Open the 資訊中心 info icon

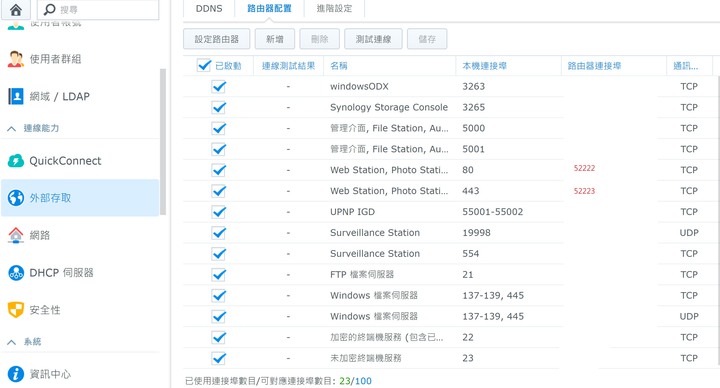pos(16,374)
